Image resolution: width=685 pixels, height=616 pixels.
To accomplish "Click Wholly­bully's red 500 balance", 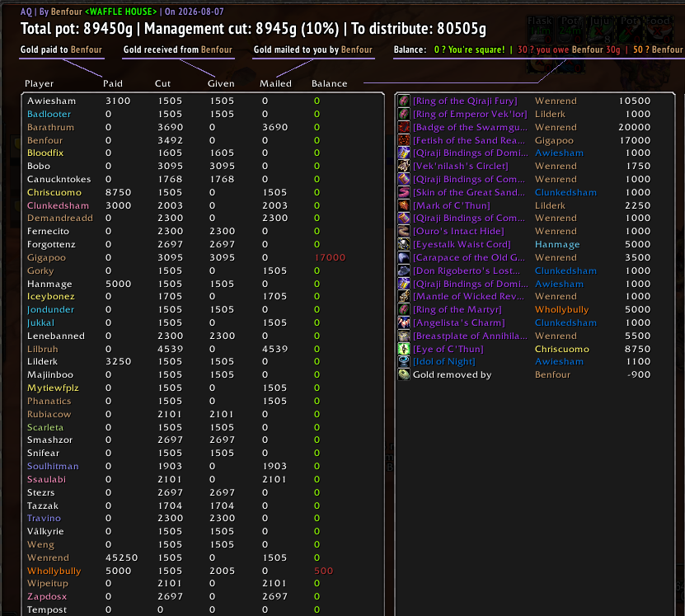I will click(323, 571).
